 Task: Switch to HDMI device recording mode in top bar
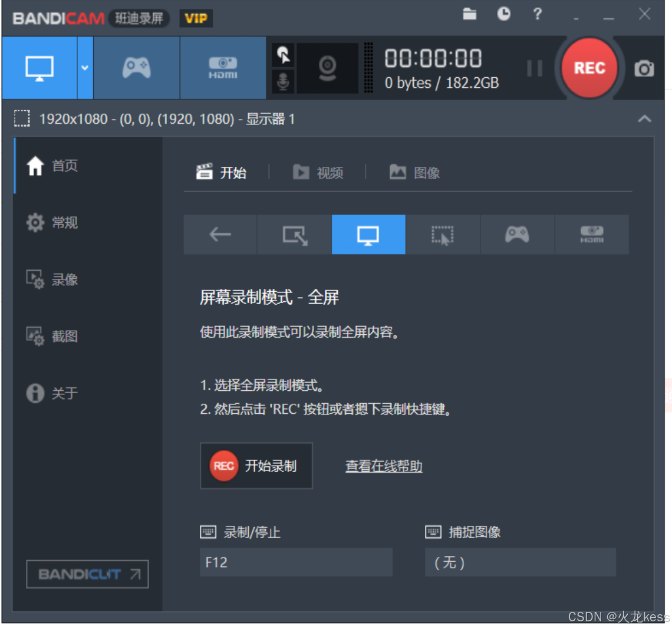pyautogui.click(x=223, y=68)
